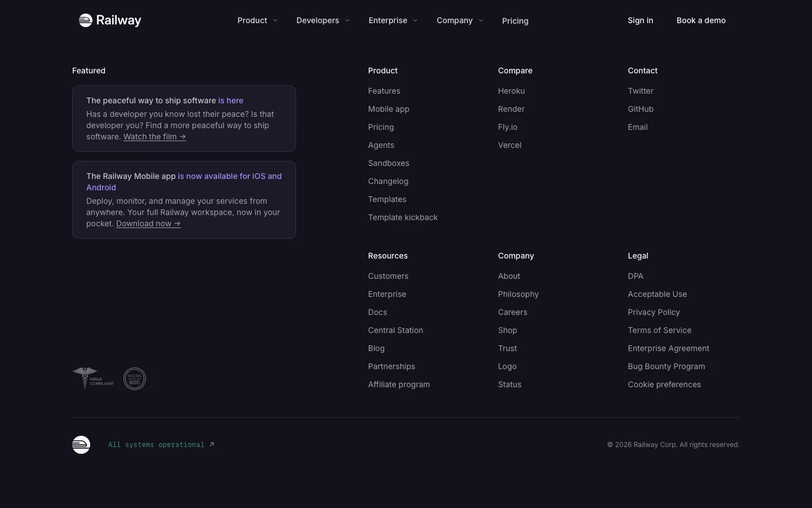Open the Features link under Product
This screenshot has width=812, height=508.
[x=384, y=91]
